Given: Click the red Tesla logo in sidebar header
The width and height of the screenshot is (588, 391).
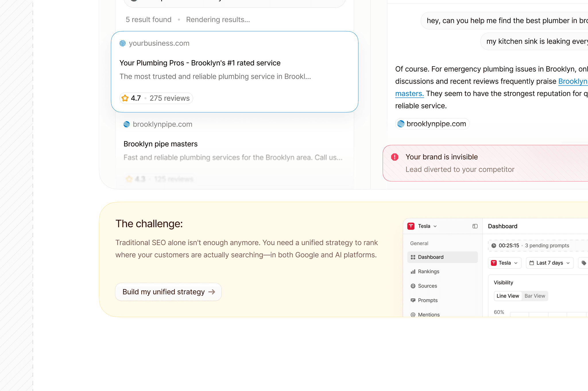Looking at the screenshot, I should (x=411, y=226).
